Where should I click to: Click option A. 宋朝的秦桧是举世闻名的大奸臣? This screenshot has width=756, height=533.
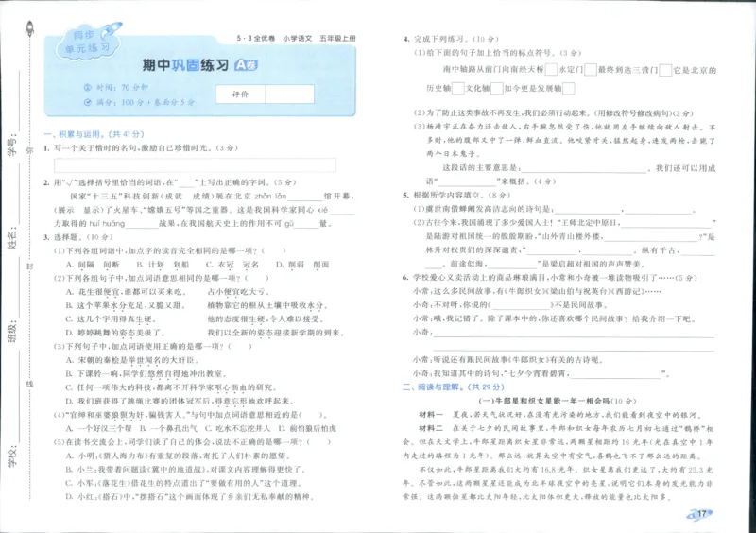(132, 360)
